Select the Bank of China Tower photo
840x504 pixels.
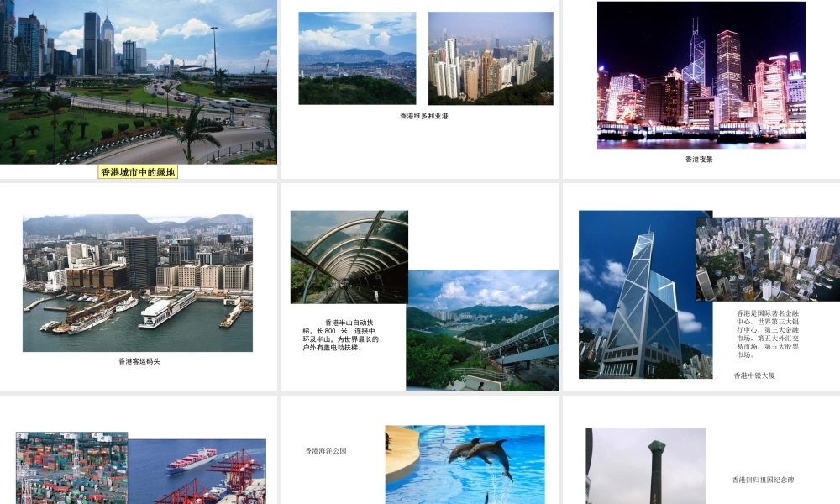click(x=645, y=295)
